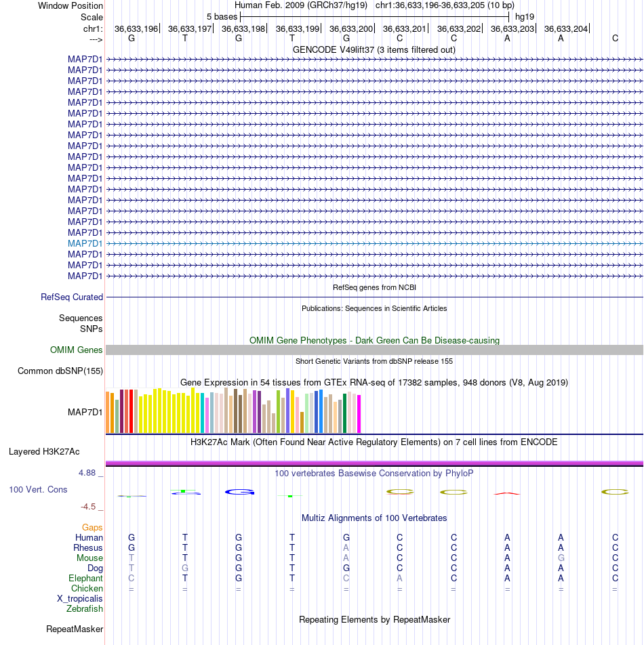Image resolution: width=644 pixels, height=645 pixels.
Task: Click the black MAP7D1 GTEx expression label
Action: (85, 412)
